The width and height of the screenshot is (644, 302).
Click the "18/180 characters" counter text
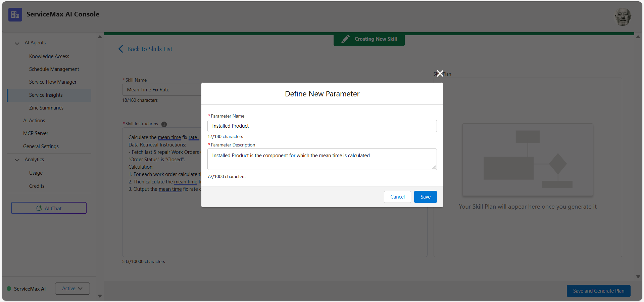point(140,100)
